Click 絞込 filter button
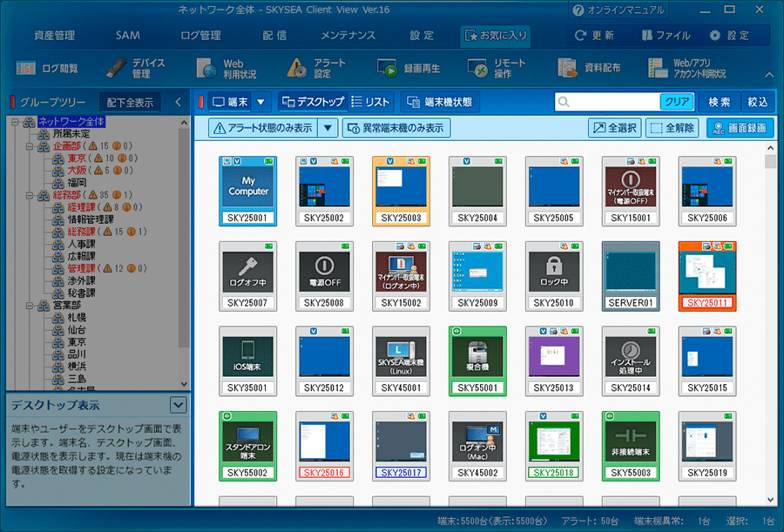 point(758,102)
